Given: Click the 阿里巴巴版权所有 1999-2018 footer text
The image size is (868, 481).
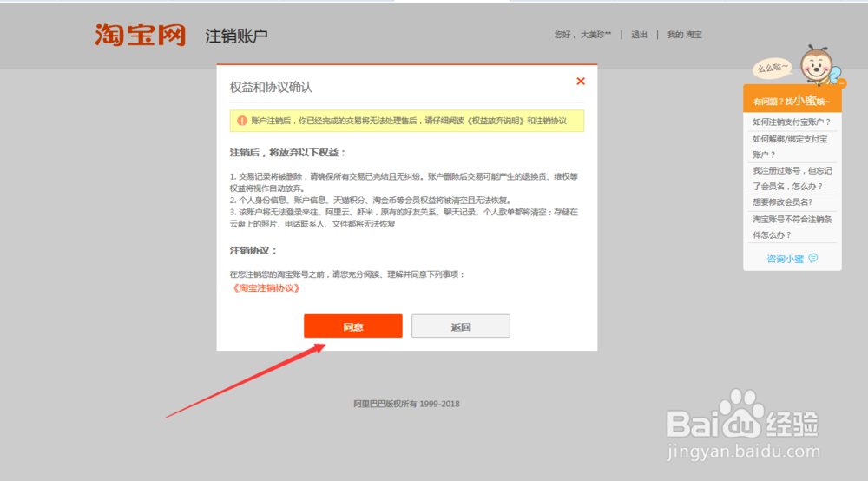Looking at the screenshot, I should click(x=406, y=404).
